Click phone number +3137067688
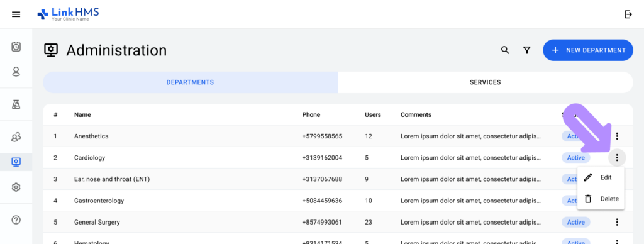This screenshot has height=244, width=644. [322, 179]
